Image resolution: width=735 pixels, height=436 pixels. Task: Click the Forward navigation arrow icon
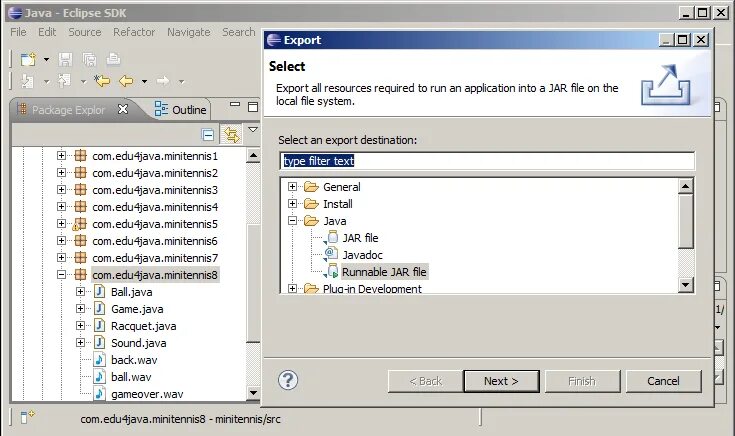coord(163,81)
